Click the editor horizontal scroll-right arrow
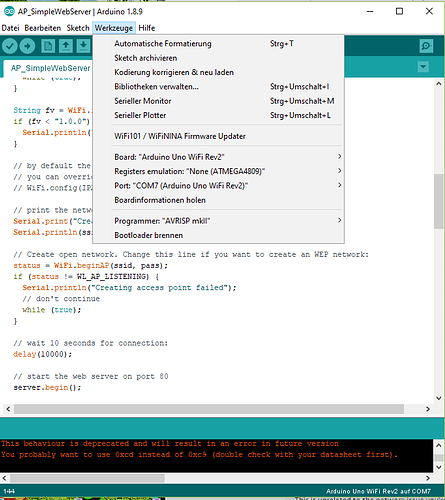Image resolution: width=445 pixels, height=500 pixels. coord(428,409)
